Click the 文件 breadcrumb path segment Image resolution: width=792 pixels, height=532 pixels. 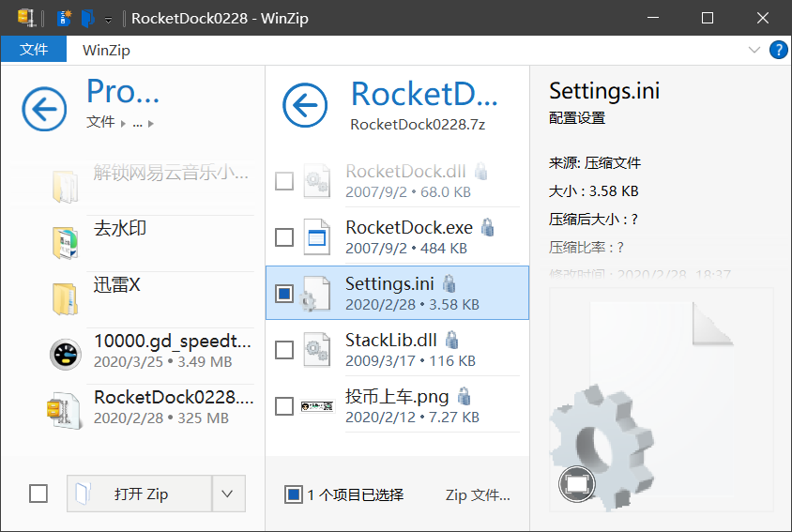(x=100, y=122)
